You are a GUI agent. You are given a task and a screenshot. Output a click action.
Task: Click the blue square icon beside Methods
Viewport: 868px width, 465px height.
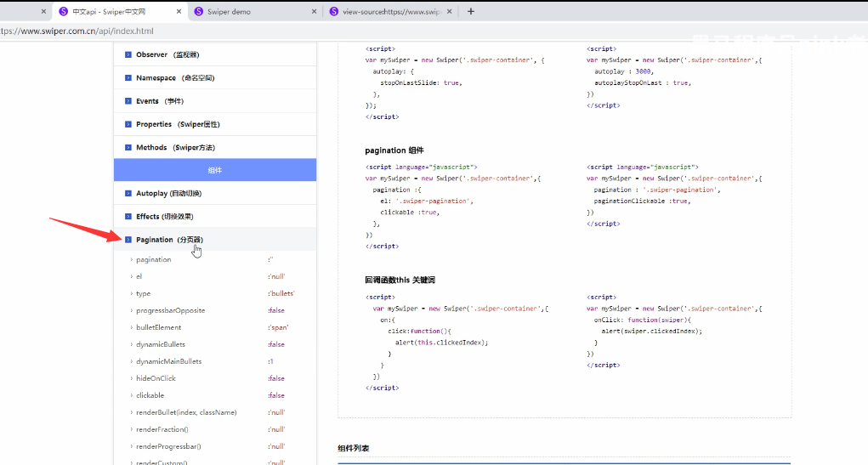coord(128,148)
